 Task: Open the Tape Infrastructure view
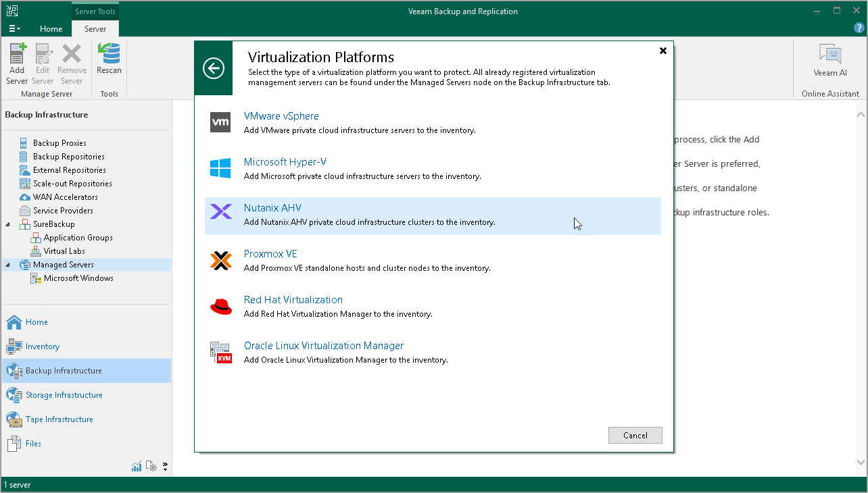(59, 419)
